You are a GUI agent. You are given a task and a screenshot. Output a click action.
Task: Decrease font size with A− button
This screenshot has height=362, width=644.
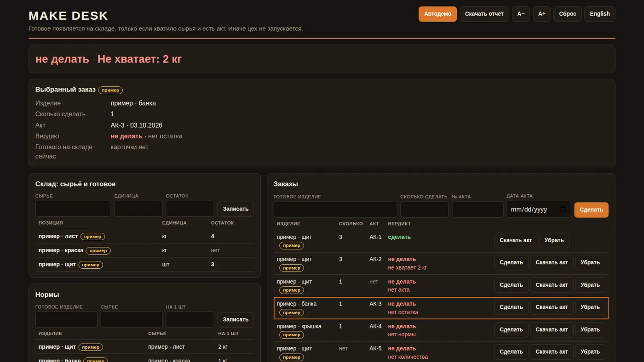[521, 14]
